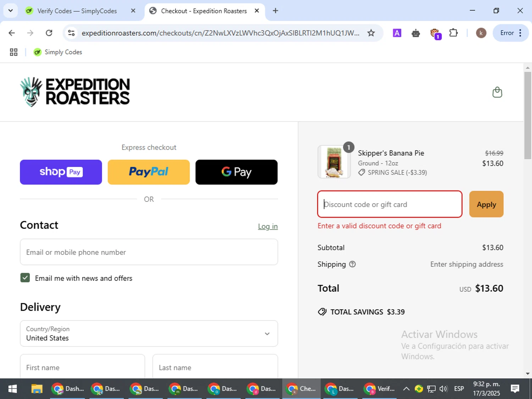Open the profile avatar k
The height and width of the screenshot is (399, 532).
click(x=481, y=33)
